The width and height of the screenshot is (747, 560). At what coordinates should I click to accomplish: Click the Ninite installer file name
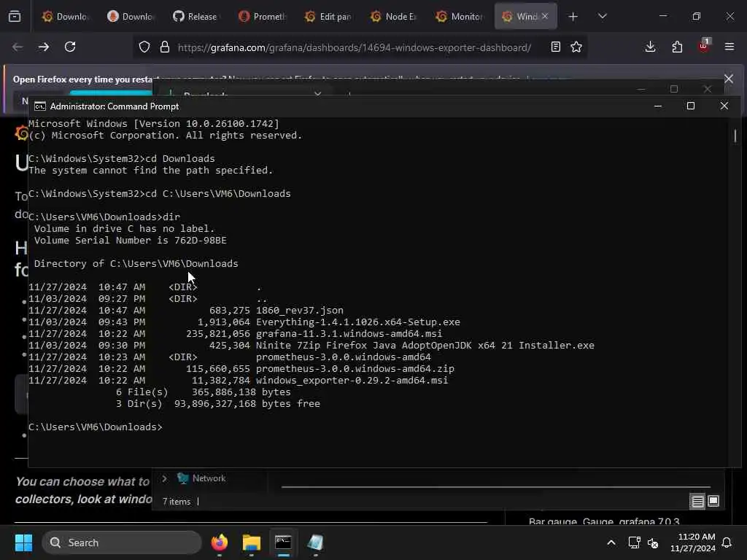click(x=425, y=345)
